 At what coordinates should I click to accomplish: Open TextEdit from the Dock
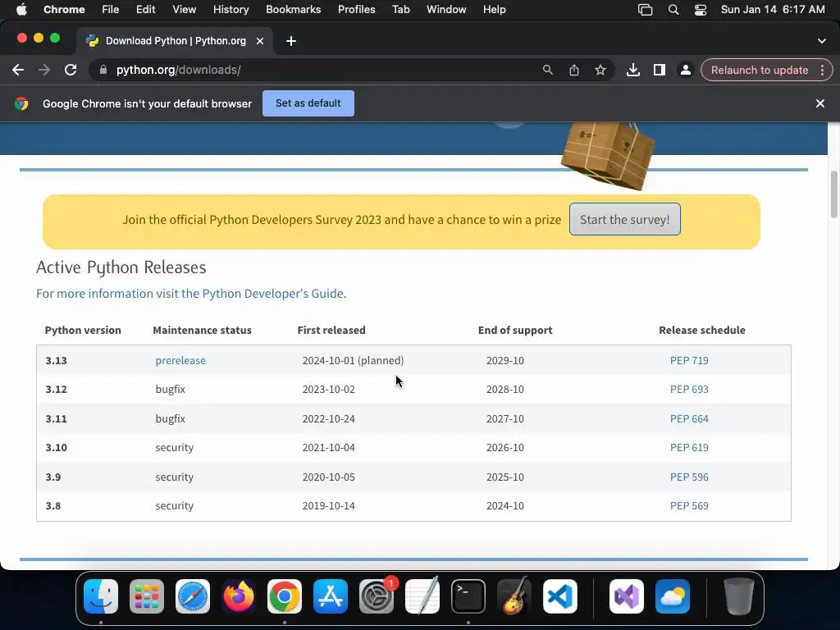422,596
